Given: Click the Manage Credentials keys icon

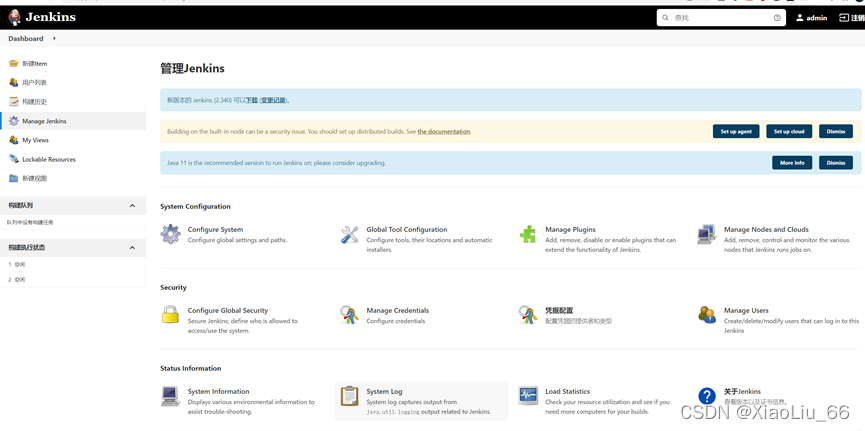Looking at the screenshot, I should coord(349,315).
